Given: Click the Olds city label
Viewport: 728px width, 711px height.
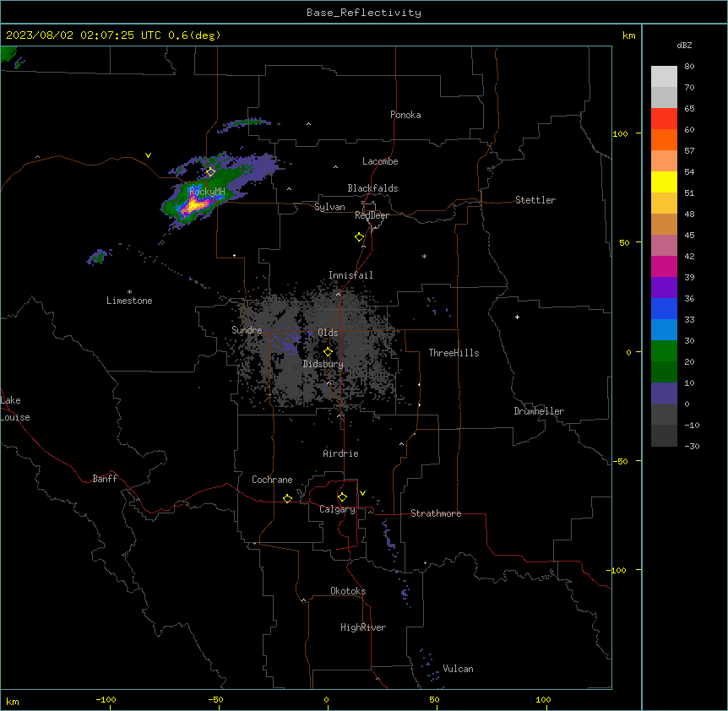Looking at the screenshot, I should 328,333.
